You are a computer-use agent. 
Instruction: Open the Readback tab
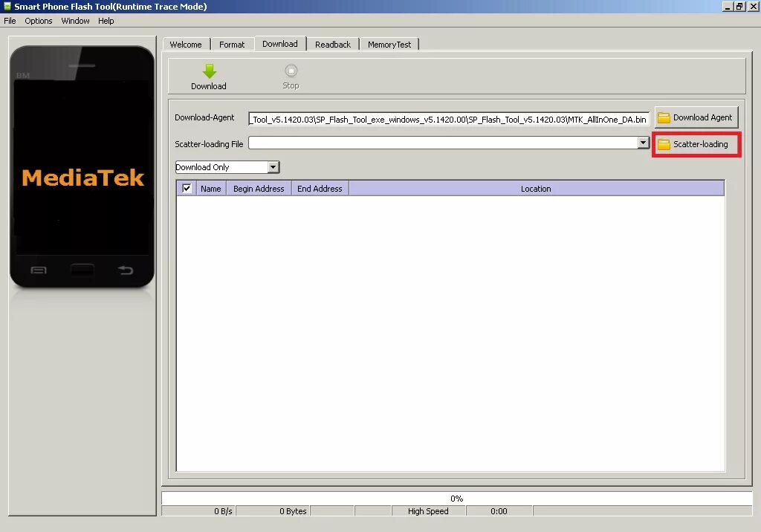click(x=333, y=44)
